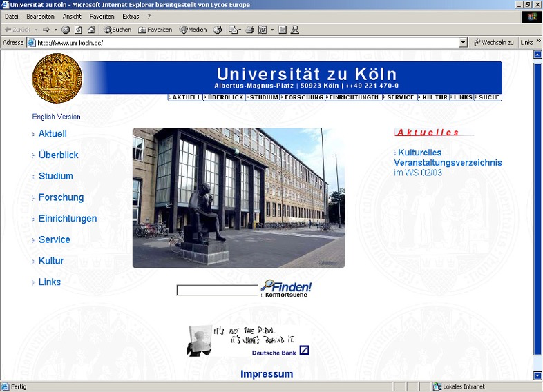Expand the Links toolbar chevron
543x392 pixels.
pos(538,41)
